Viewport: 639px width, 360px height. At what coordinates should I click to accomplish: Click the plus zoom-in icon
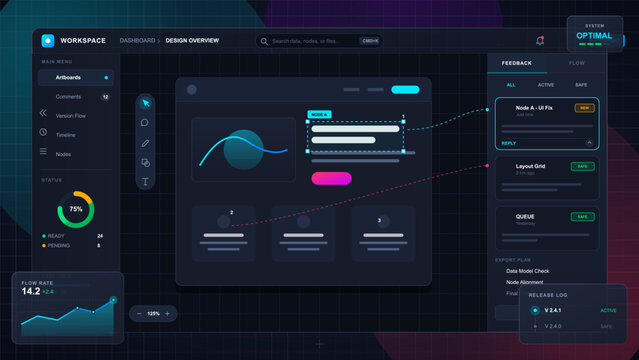[x=167, y=314]
